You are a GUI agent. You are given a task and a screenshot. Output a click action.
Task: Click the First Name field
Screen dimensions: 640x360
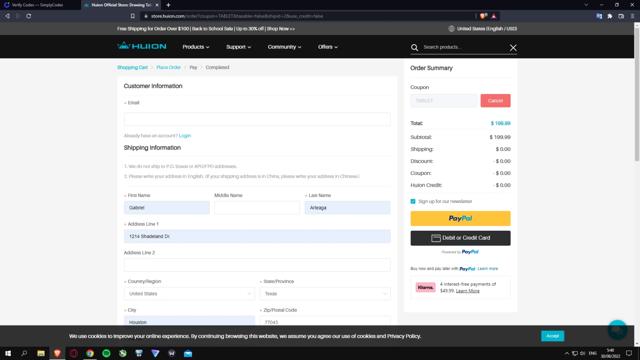(x=167, y=208)
